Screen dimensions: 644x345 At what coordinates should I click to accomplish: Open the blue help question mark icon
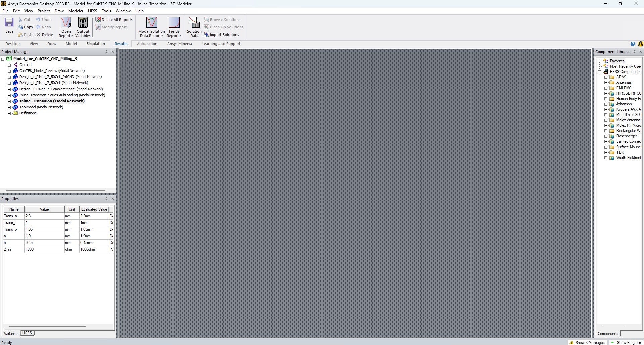(633, 44)
